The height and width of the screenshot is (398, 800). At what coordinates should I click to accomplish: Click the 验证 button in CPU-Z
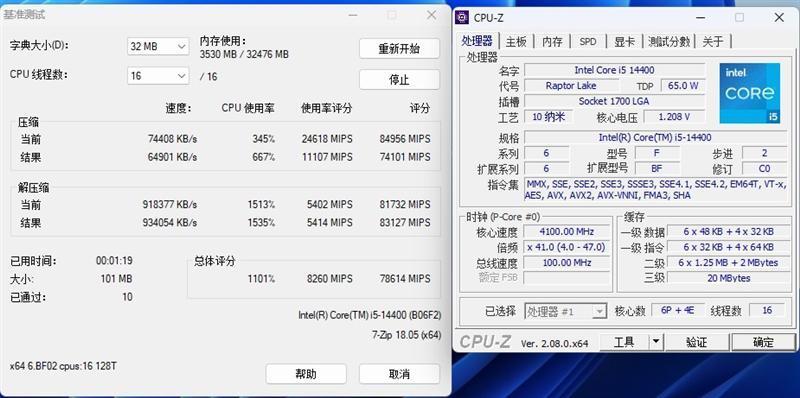(x=696, y=342)
